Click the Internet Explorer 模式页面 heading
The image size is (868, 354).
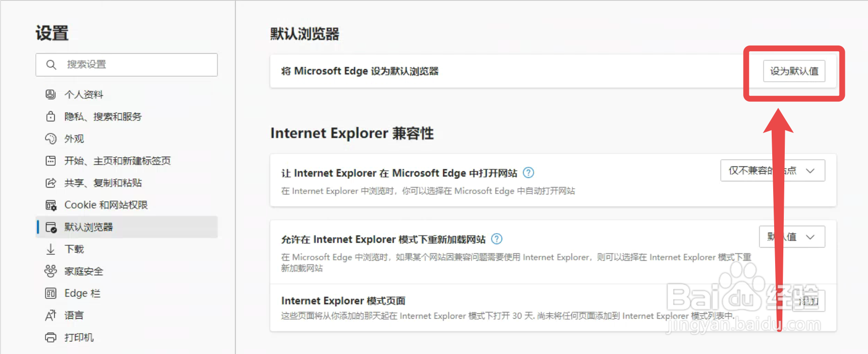click(344, 301)
